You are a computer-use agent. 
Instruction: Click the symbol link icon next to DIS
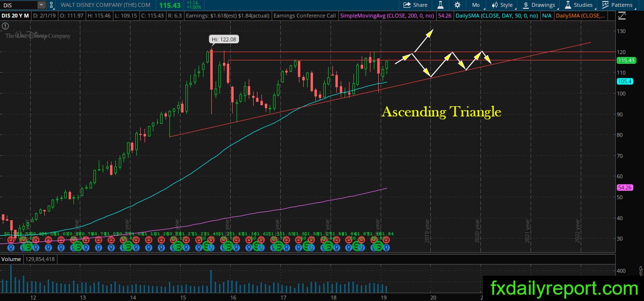point(51,5)
